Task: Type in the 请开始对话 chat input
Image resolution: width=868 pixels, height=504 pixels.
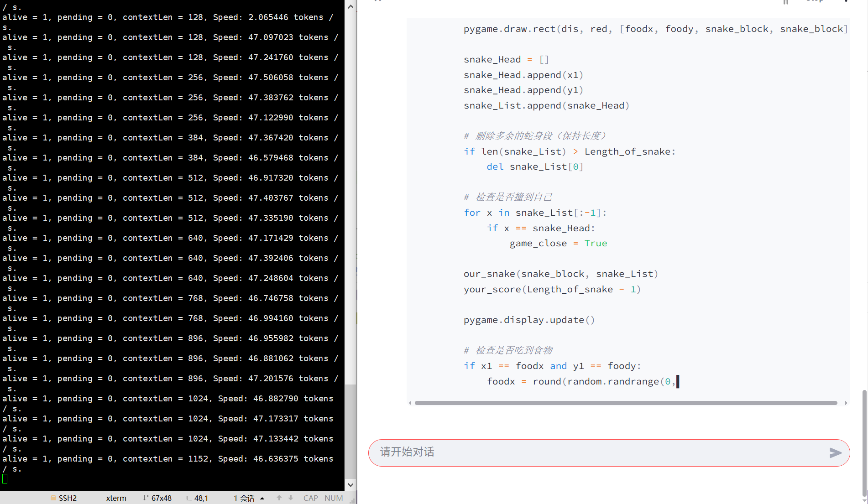Action: (593, 452)
